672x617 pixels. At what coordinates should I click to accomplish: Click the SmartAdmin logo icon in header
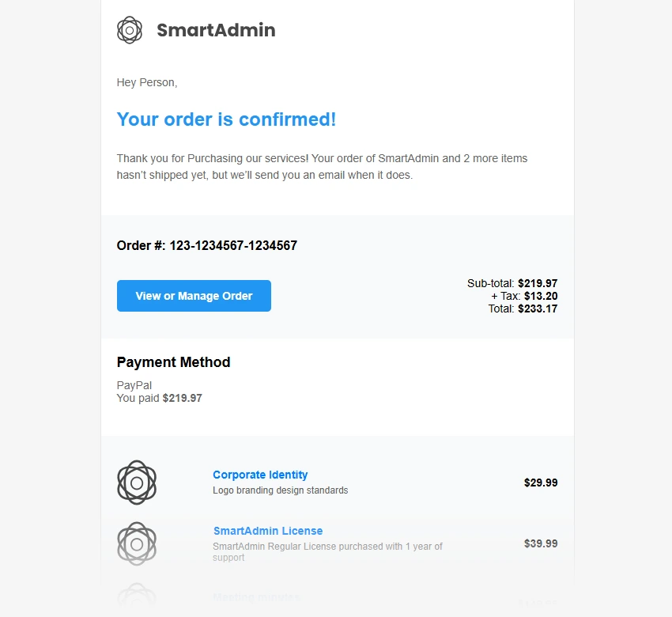point(130,30)
